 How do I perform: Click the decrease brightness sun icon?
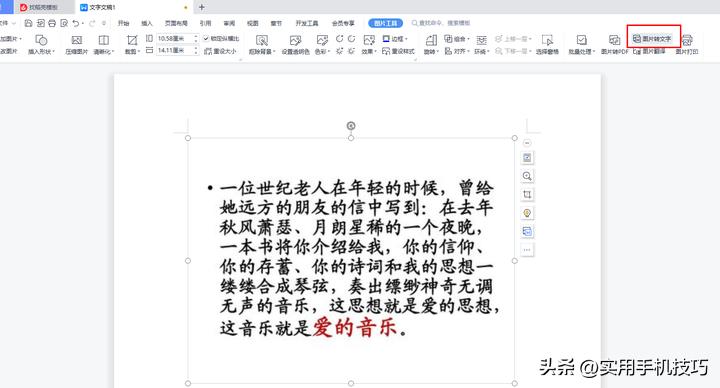351,51
